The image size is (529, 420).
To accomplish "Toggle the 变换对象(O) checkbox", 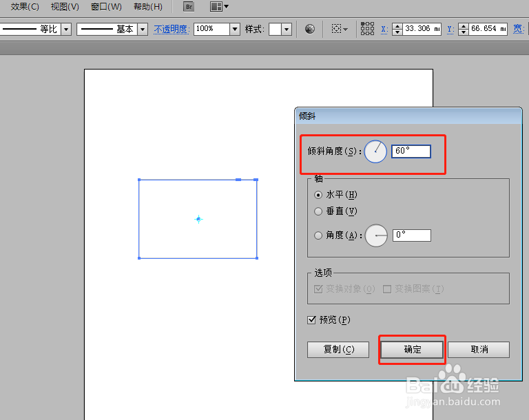I will point(318,289).
